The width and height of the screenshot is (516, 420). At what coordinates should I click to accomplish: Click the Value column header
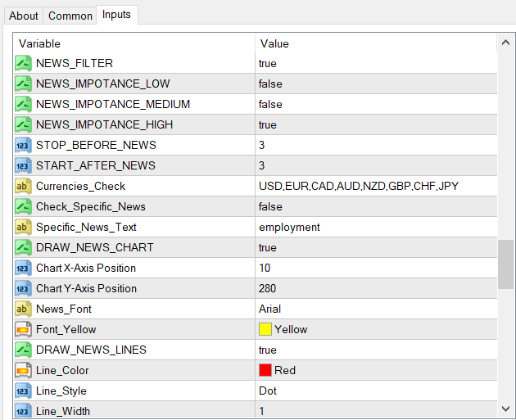(x=376, y=43)
